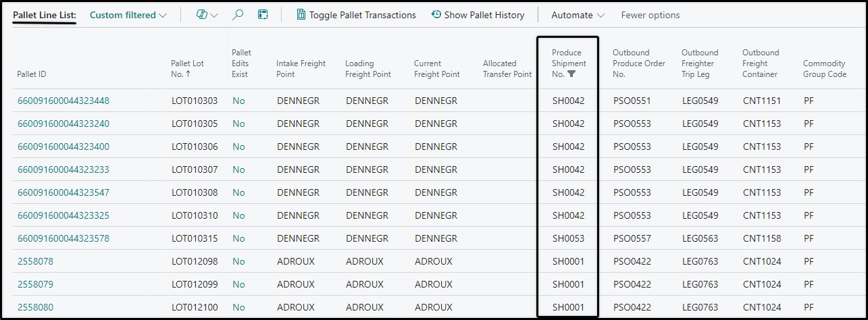This screenshot has height=320, width=868.
Task: Select the SH0053 shipment cell
Action: pyautogui.click(x=568, y=238)
